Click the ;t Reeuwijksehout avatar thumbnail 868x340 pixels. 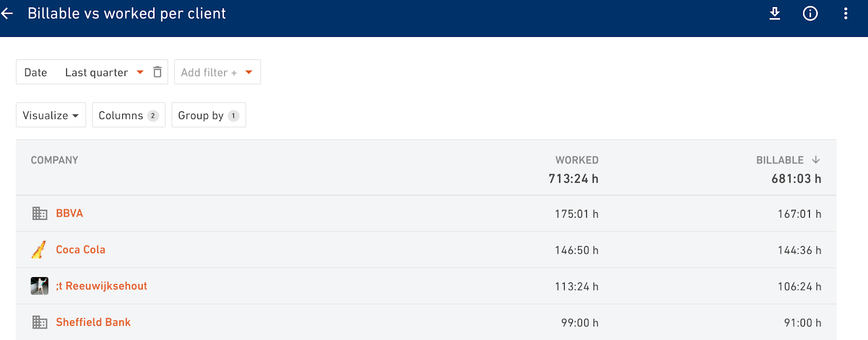point(40,286)
